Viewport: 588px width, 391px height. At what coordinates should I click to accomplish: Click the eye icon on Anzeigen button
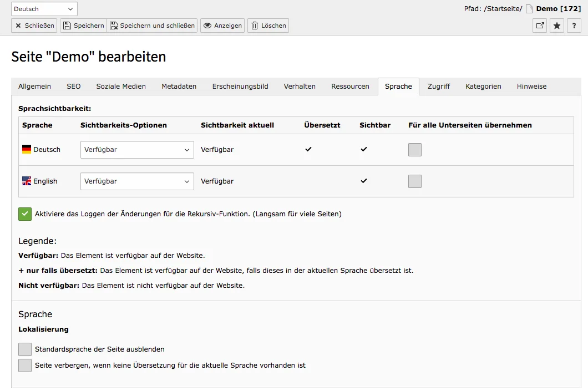pos(207,25)
